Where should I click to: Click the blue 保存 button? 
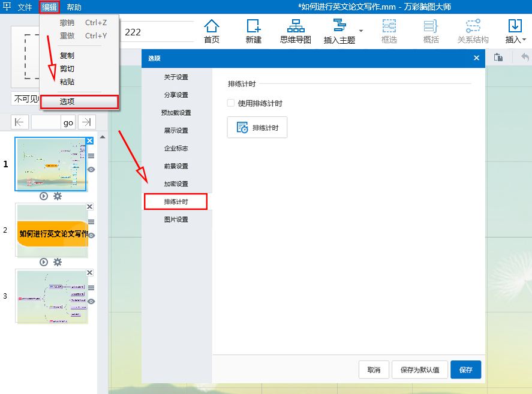[465, 370]
